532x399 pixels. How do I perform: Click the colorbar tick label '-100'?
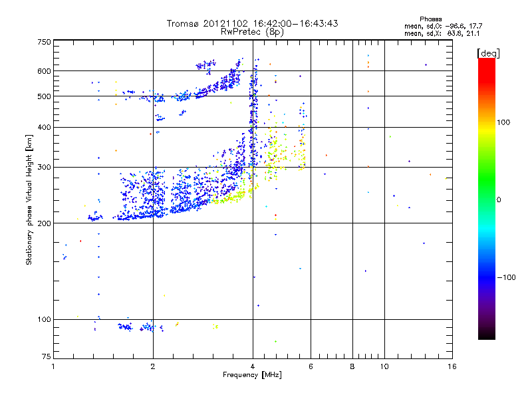(507, 277)
